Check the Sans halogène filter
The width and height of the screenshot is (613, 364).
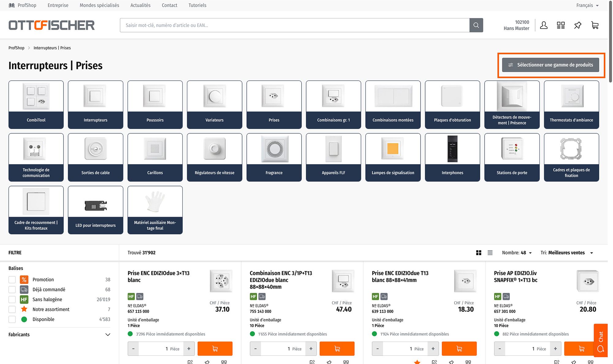(12, 300)
